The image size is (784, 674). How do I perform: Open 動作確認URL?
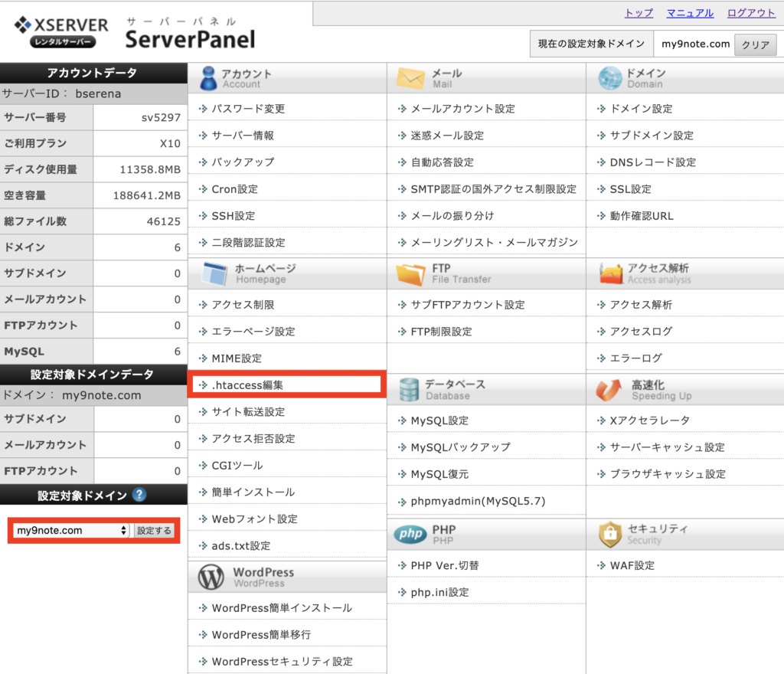pyautogui.click(x=642, y=216)
